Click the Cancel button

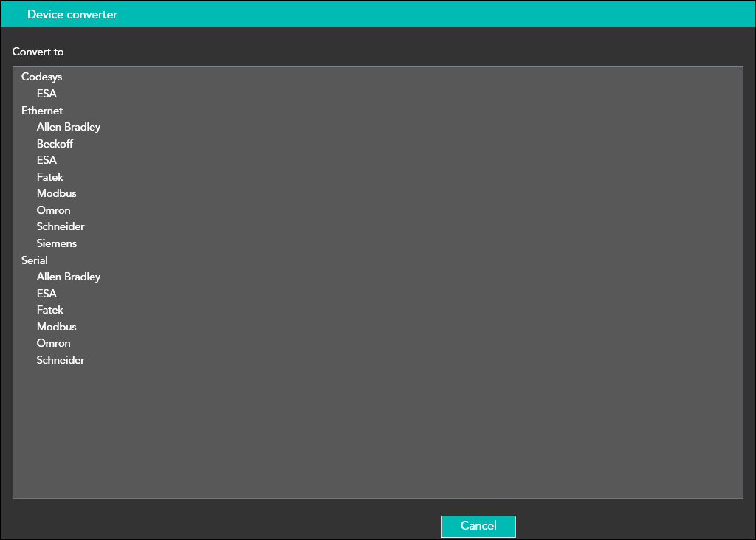(x=478, y=526)
